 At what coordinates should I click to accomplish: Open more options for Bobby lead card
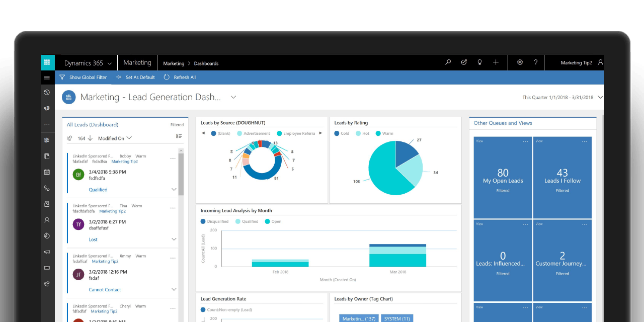[173, 158]
